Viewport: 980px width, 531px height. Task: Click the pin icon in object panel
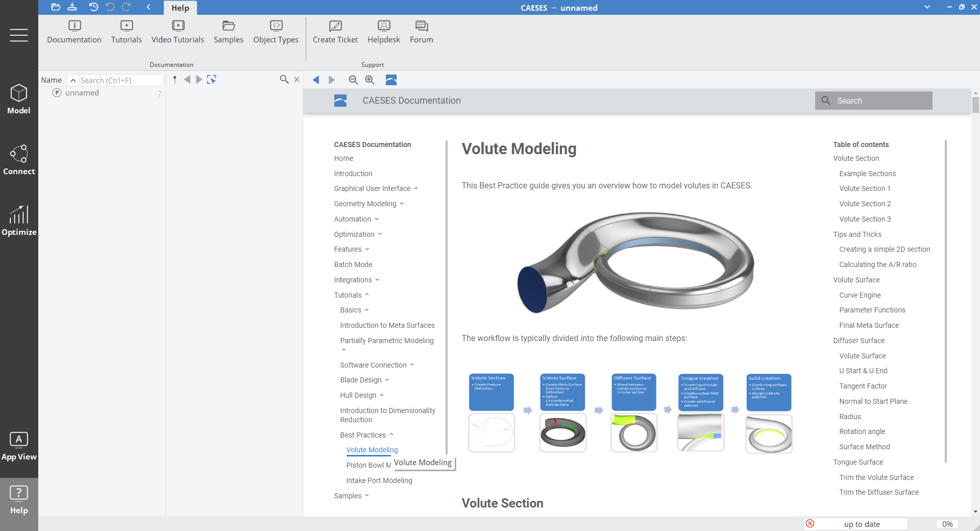click(x=175, y=80)
